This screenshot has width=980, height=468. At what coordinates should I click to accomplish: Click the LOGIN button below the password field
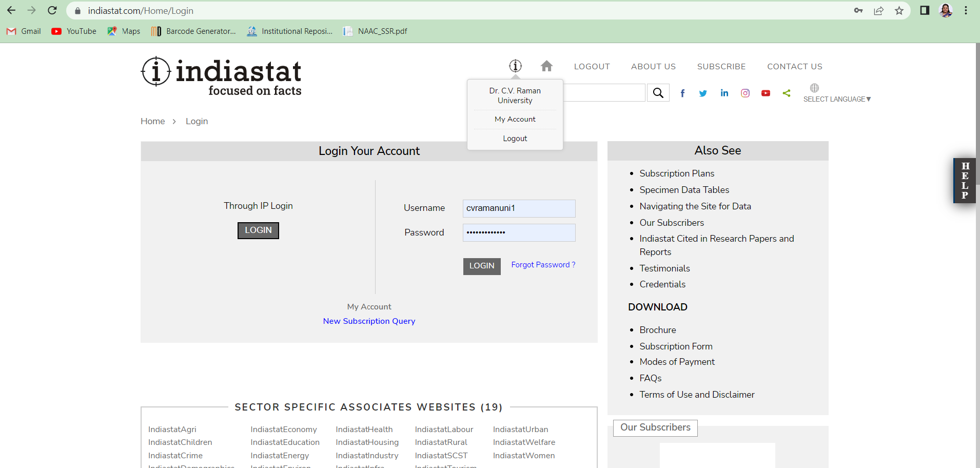(x=482, y=266)
